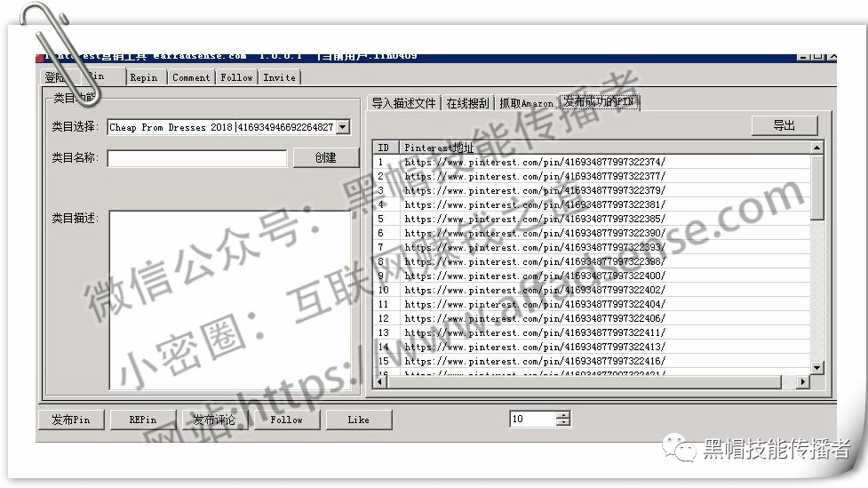This screenshot has width=868, height=488.
Task: Click the 发布评论 button
Action: [215, 420]
